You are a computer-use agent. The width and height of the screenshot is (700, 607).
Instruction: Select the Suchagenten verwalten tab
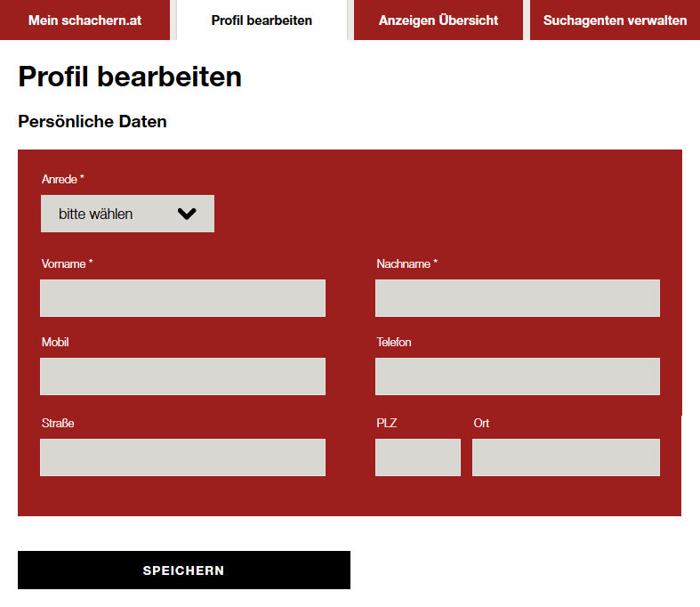[615, 20]
